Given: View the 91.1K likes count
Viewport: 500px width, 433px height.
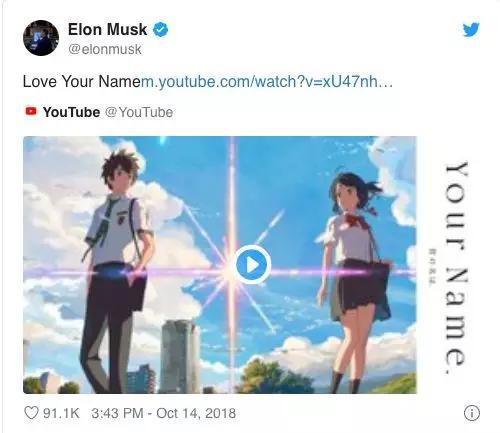Looking at the screenshot, I should 61,413.
